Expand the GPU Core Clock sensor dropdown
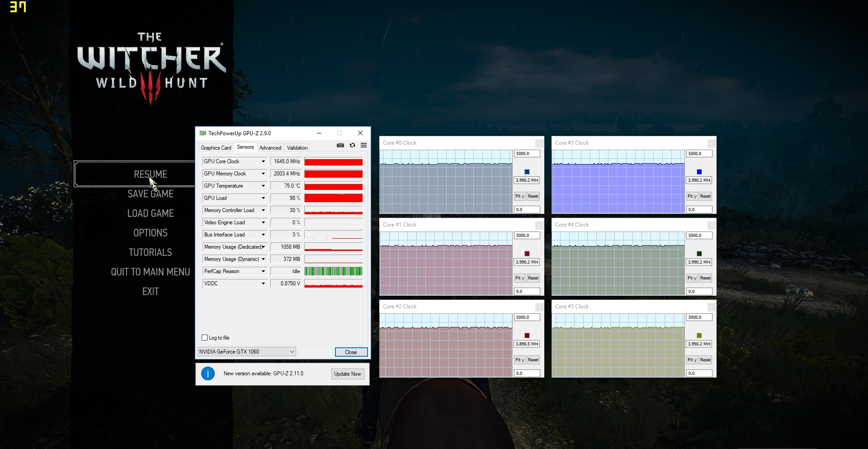 (263, 161)
